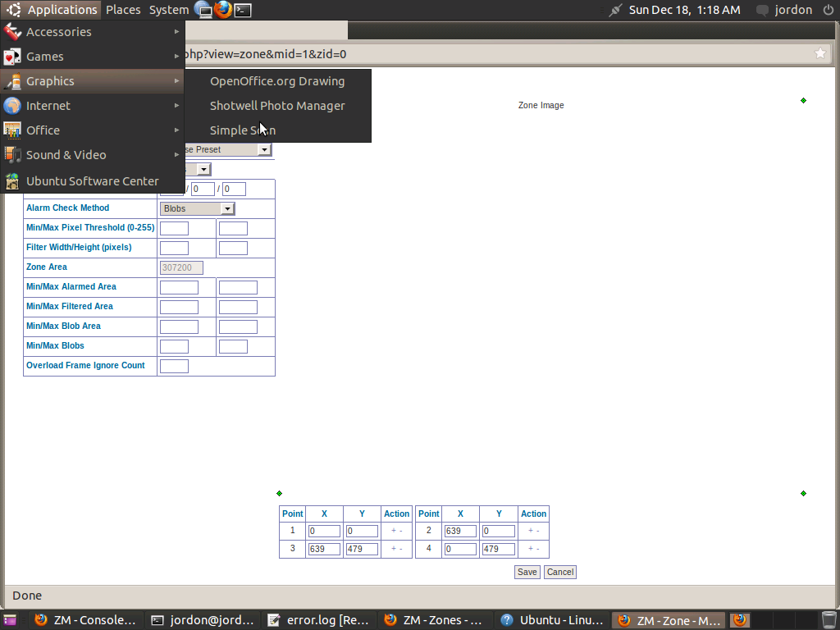Launch Shotwell Photo Manager
Image resolution: width=840 pixels, height=630 pixels.
(277, 106)
